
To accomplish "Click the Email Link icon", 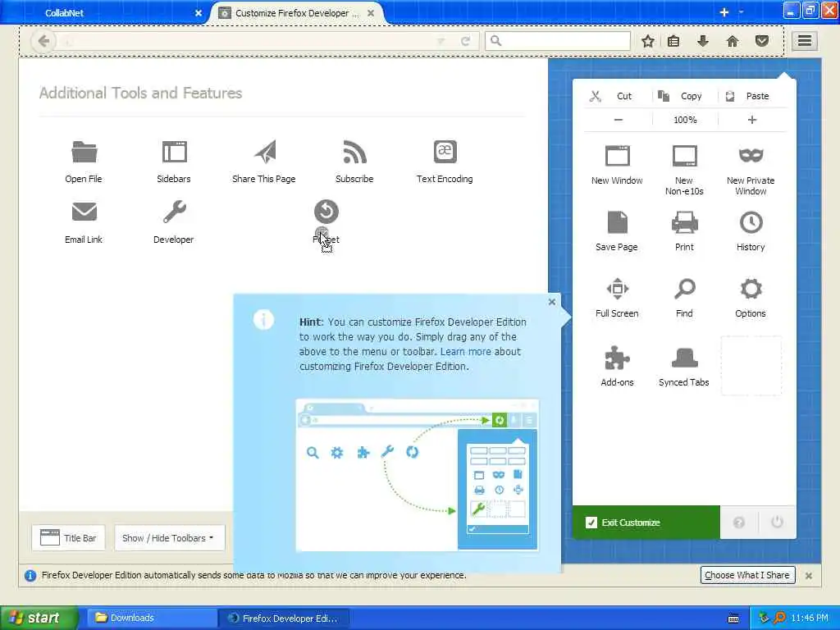I will 84,212.
